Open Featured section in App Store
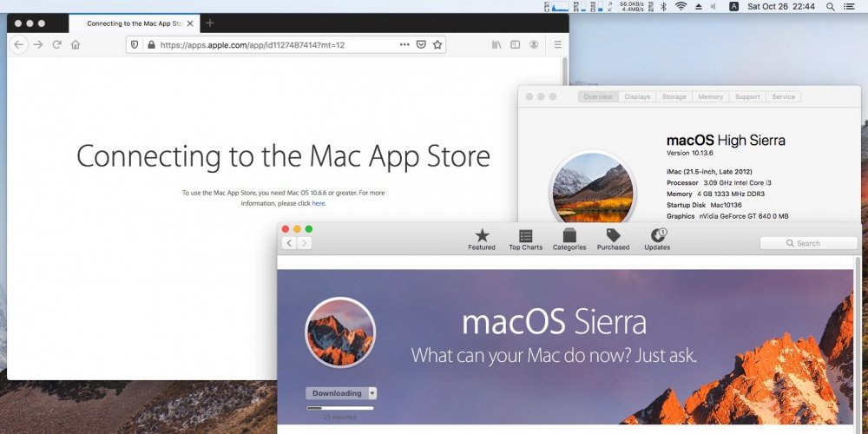Image resolution: width=868 pixels, height=434 pixels. (x=482, y=240)
